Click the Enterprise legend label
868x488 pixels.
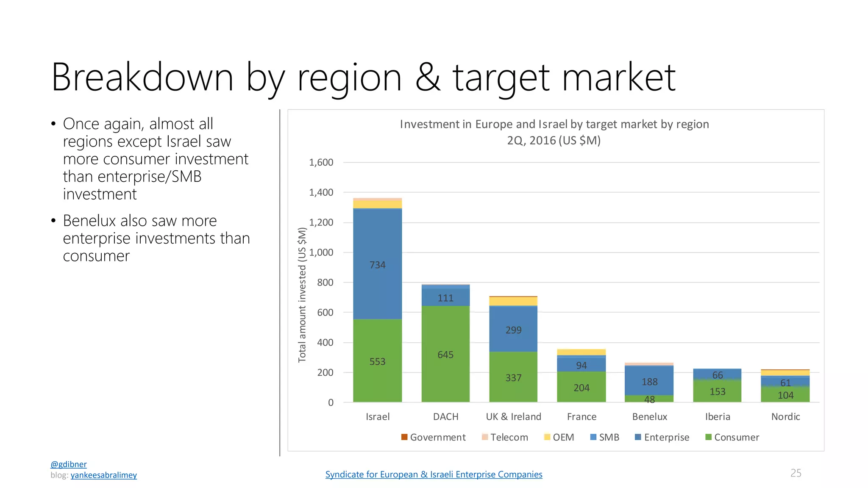[667, 437]
